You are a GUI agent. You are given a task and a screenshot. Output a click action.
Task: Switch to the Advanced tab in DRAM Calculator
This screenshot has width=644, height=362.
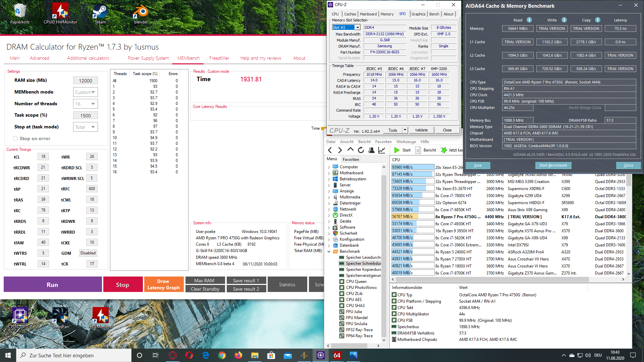click(x=40, y=58)
